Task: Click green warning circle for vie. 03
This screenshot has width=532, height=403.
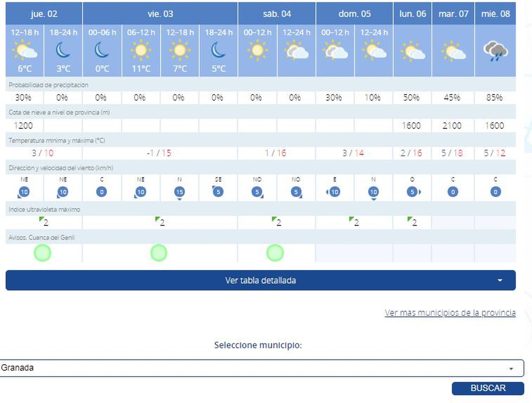Action: pyautogui.click(x=159, y=253)
